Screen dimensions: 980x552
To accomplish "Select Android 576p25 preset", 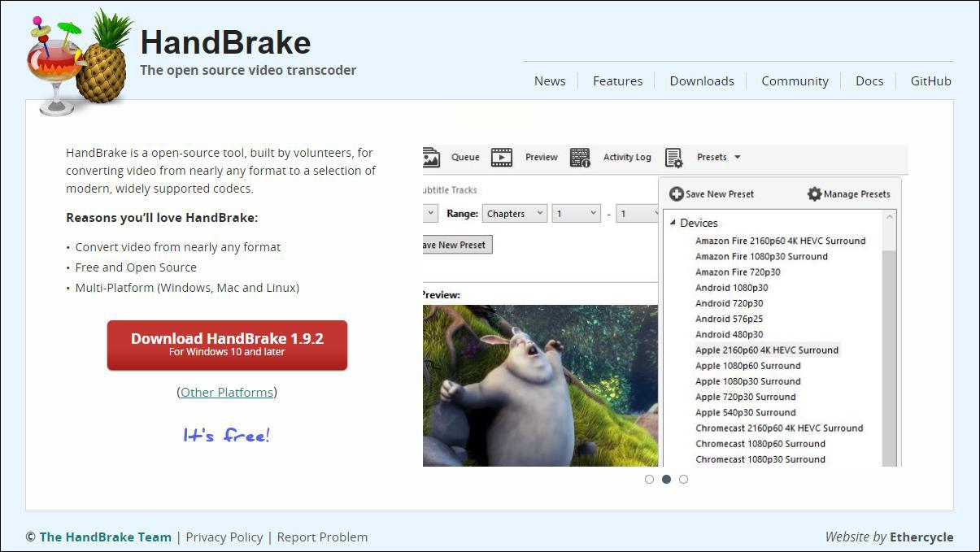I will (729, 319).
